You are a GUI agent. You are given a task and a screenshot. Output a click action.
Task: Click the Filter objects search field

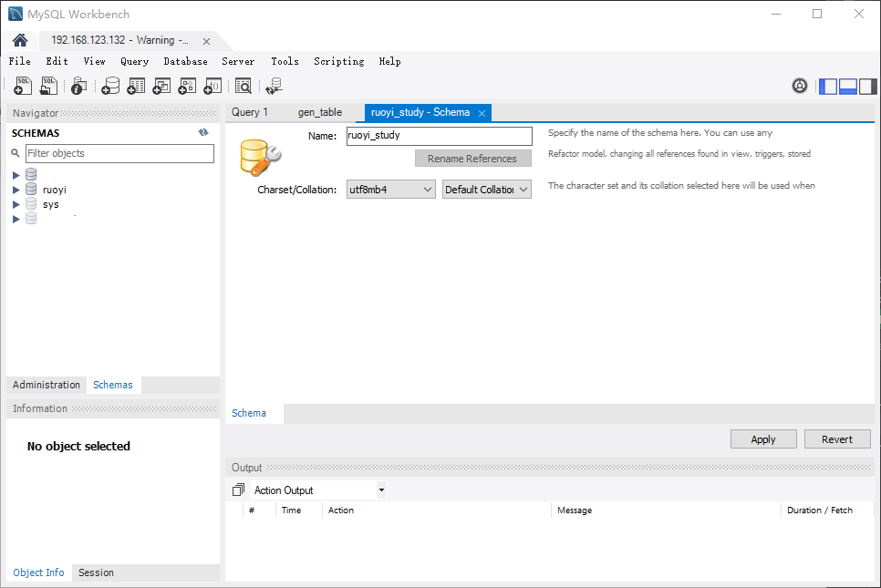click(119, 153)
